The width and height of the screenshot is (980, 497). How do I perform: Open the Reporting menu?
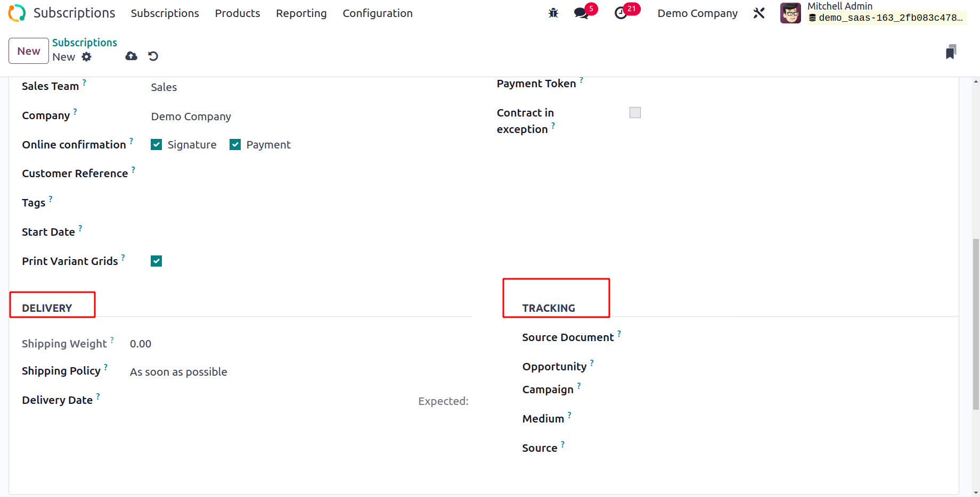click(301, 13)
